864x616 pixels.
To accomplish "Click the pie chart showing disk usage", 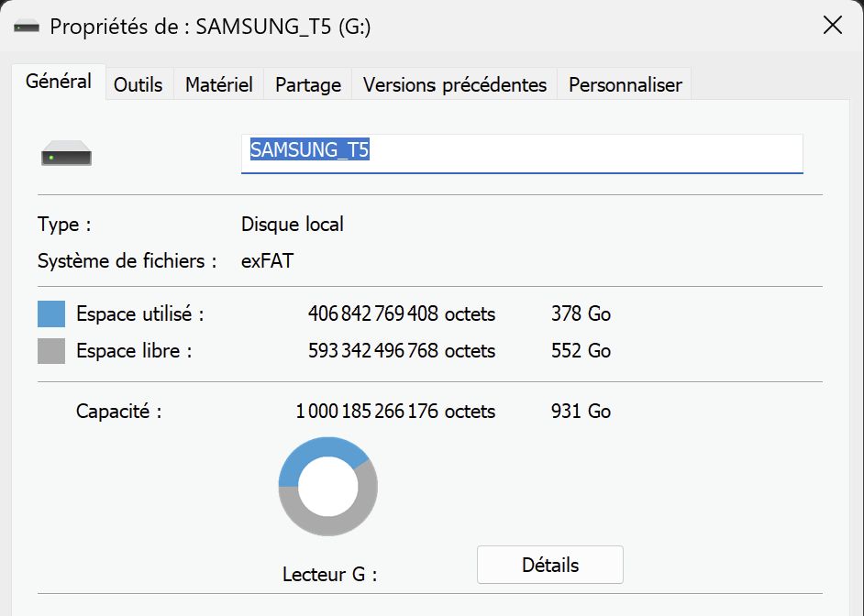I will coord(327,486).
